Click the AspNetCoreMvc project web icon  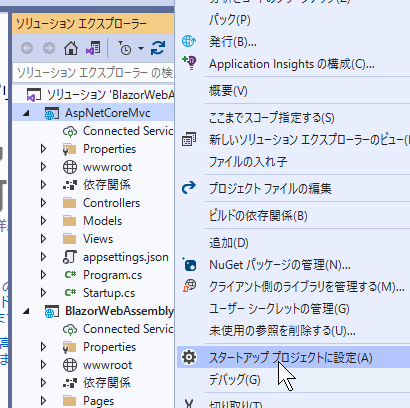coord(52,113)
